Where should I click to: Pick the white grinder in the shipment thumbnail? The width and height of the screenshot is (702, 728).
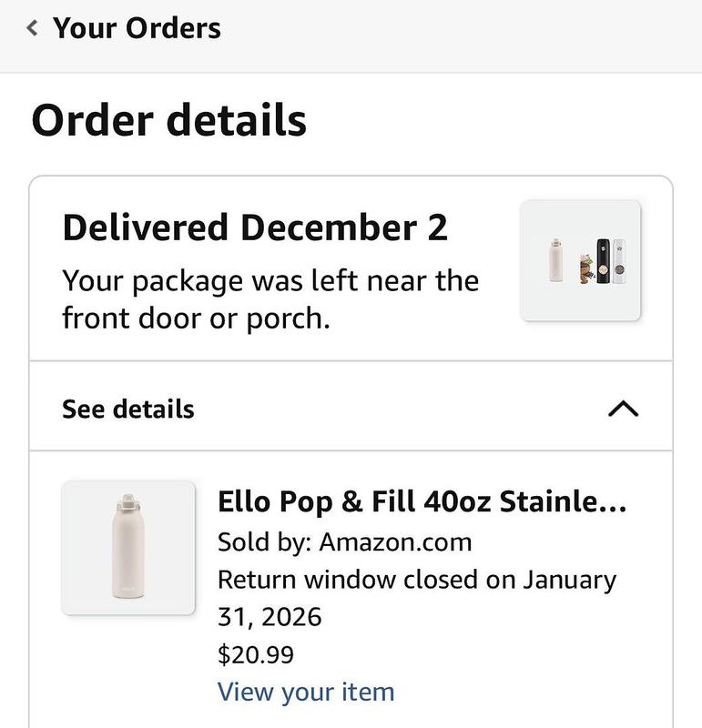619,261
